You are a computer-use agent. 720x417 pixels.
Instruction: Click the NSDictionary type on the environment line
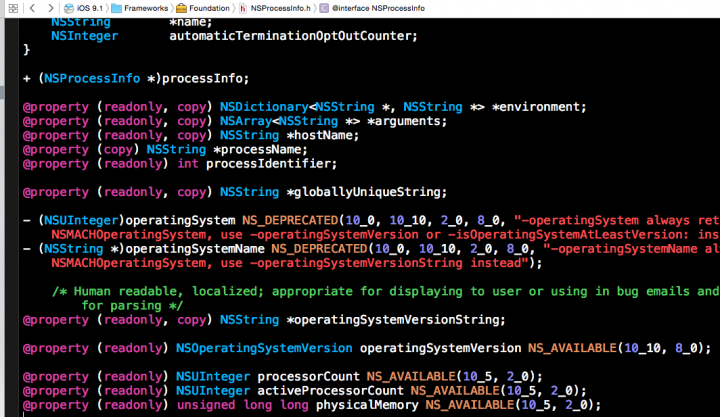click(264, 107)
